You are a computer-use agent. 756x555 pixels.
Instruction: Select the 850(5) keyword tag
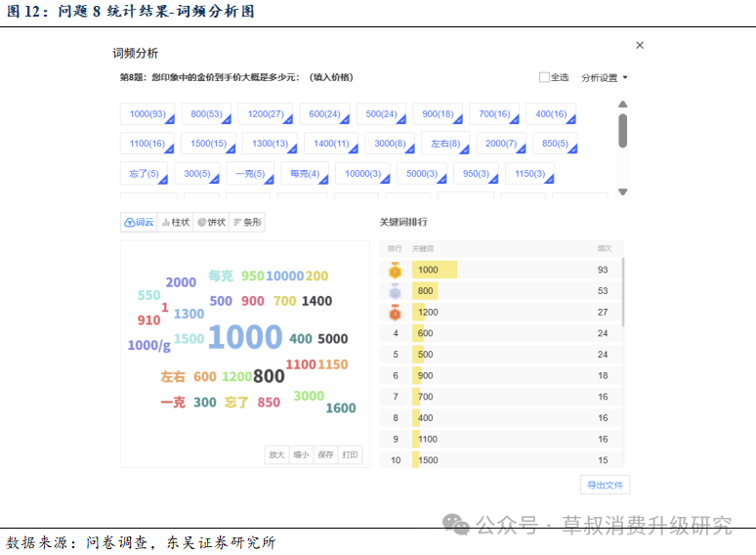pos(555,144)
